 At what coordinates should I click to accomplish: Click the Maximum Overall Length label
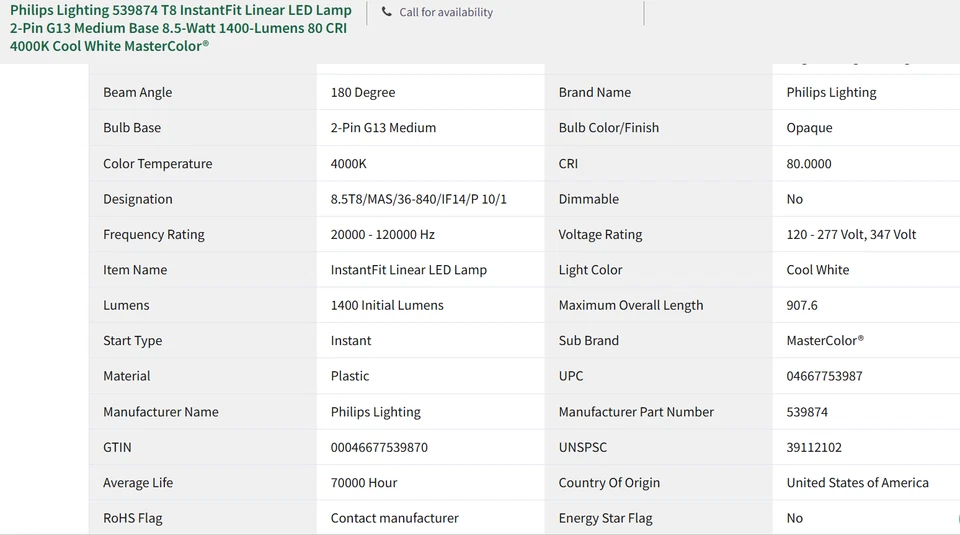[631, 305]
